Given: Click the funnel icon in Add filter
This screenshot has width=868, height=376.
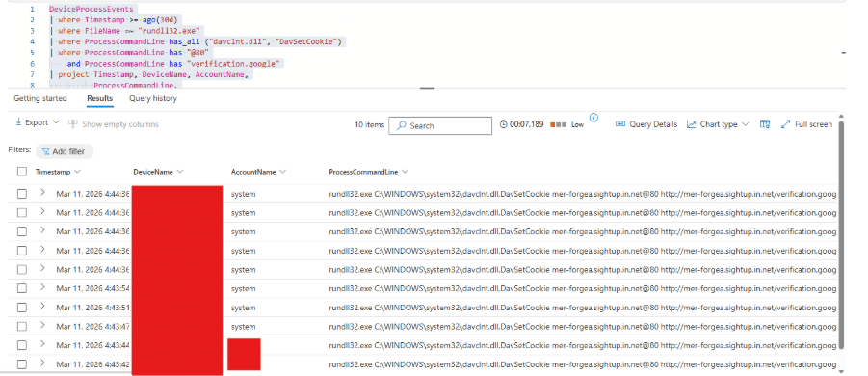Looking at the screenshot, I should click(x=46, y=151).
